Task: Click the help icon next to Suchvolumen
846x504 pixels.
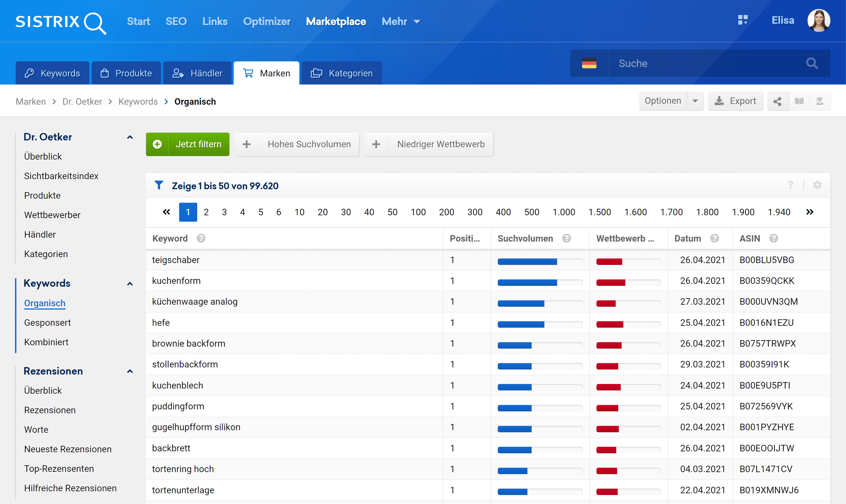Action: point(566,238)
